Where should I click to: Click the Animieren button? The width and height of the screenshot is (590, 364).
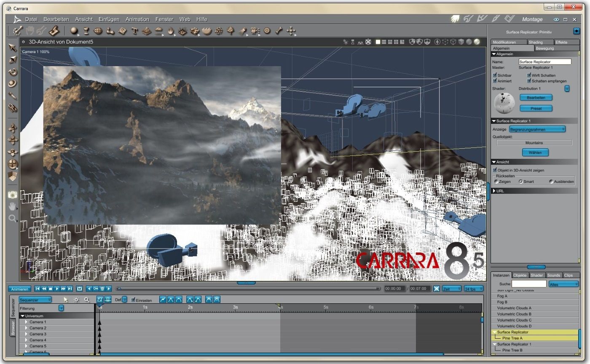(x=19, y=289)
